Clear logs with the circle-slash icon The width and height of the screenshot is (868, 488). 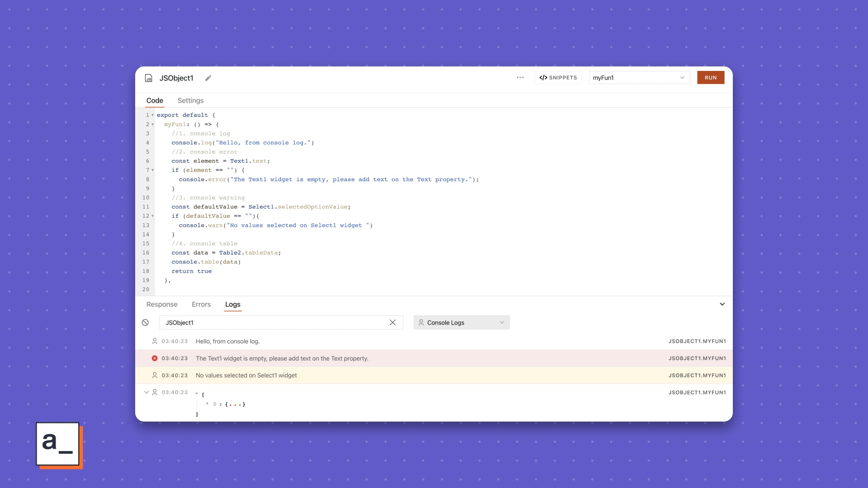click(x=145, y=323)
